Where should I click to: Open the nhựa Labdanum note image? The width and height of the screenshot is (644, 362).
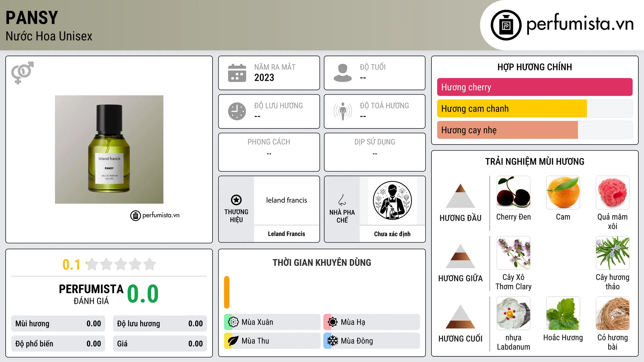click(x=514, y=313)
